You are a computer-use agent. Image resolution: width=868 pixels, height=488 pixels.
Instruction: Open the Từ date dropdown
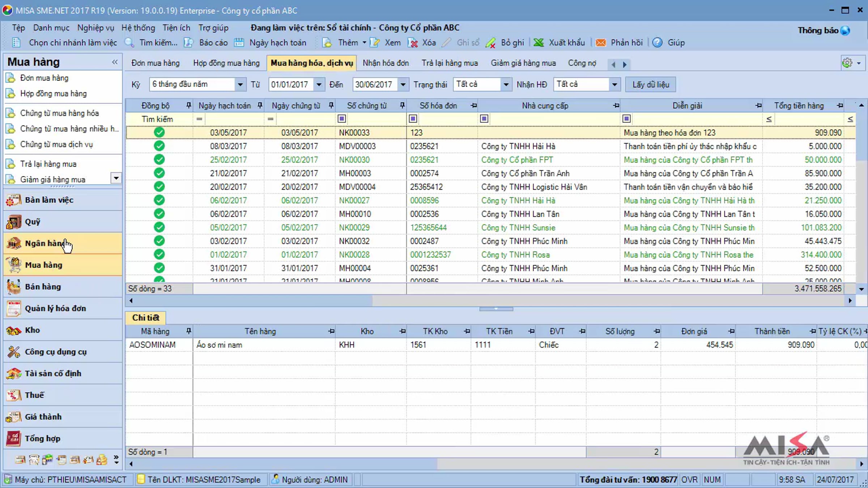tap(319, 85)
